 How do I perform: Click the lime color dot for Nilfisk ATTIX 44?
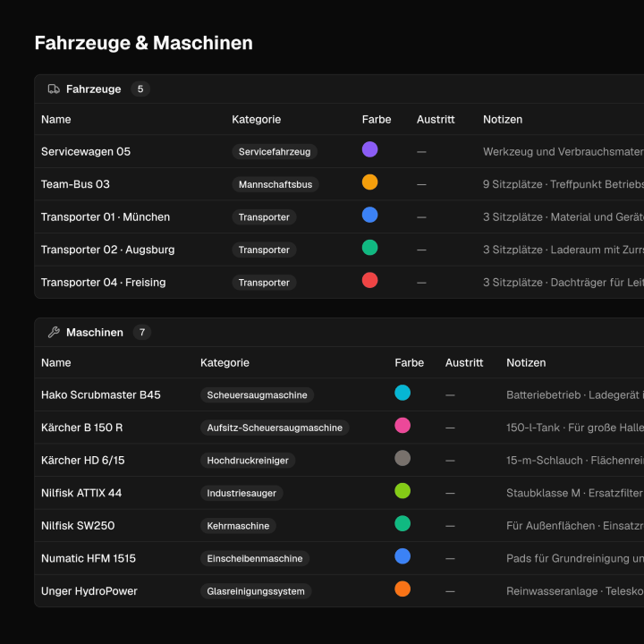tap(402, 491)
